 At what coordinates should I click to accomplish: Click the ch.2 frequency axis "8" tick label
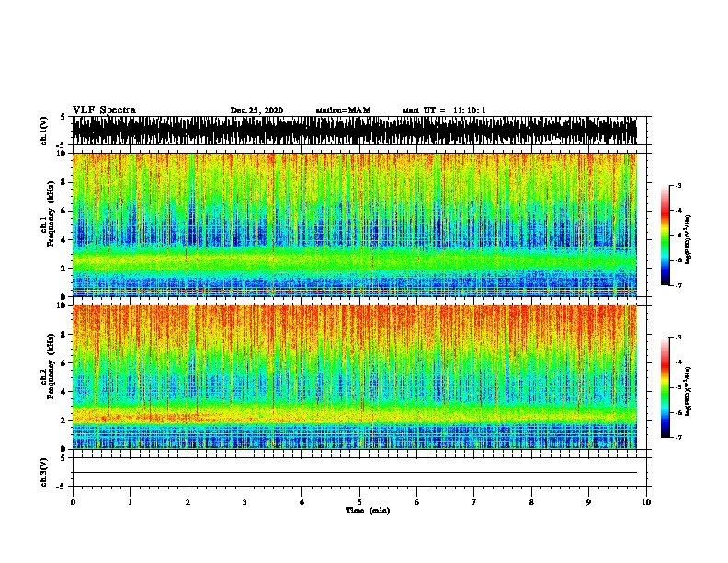[x=64, y=335]
